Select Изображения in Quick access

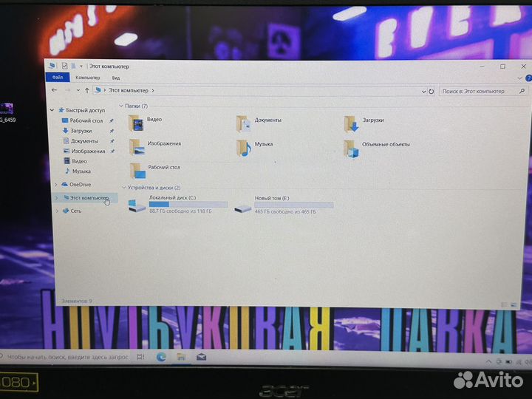(x=87, y=151)
